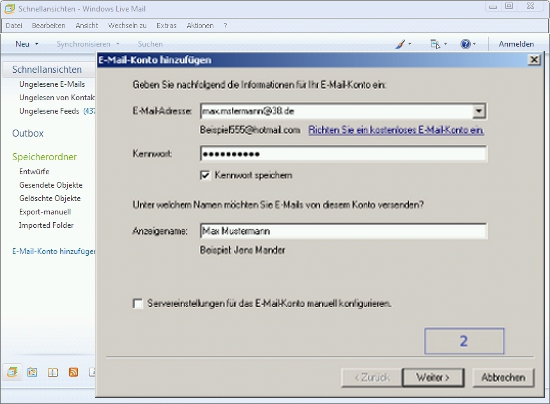Viewport: 550px width, 404px height.
Task: Select Ungelesene E-Mails in sidebar
Action: pyautogui.click(x=52, y=84)
